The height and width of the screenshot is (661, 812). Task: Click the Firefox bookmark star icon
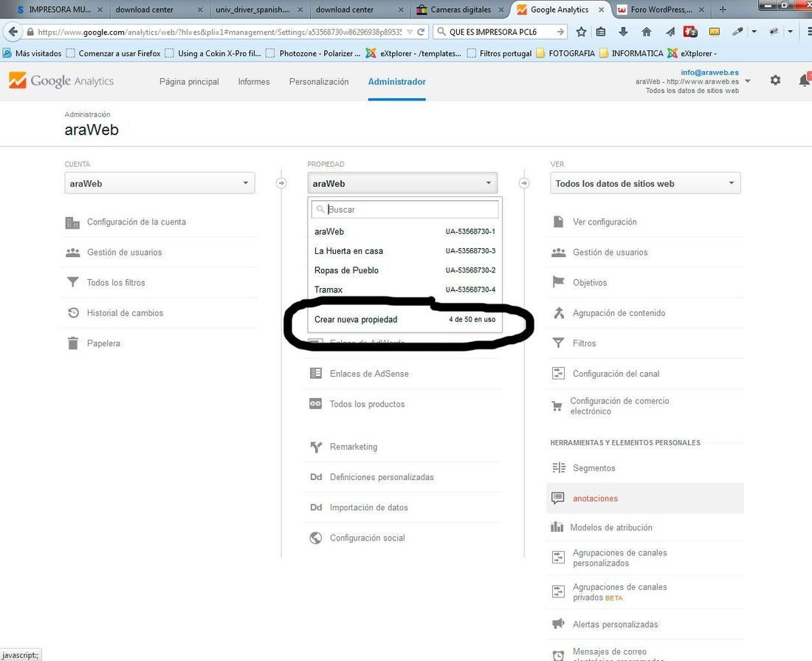coord(581,32)
